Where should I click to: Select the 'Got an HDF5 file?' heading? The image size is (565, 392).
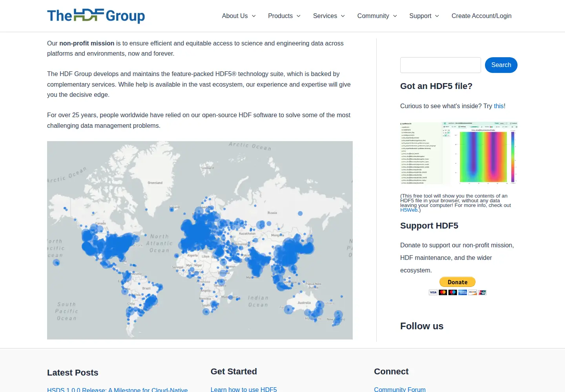(x=436, y=86)
